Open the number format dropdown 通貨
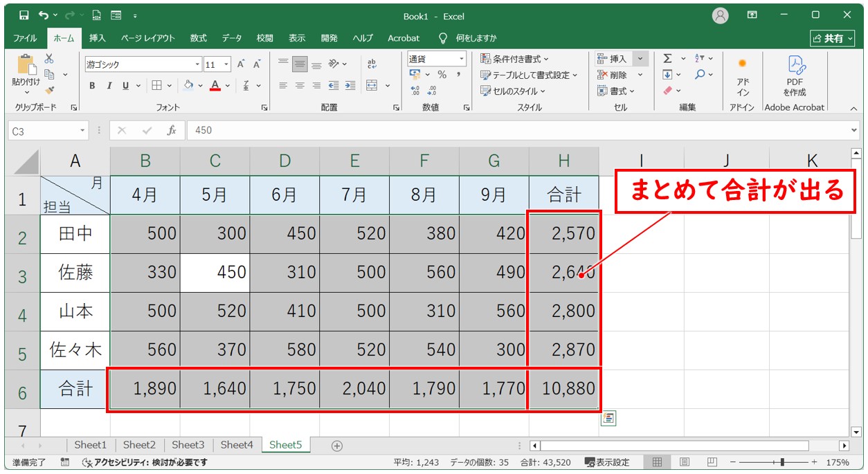 [x=461, y=59]
